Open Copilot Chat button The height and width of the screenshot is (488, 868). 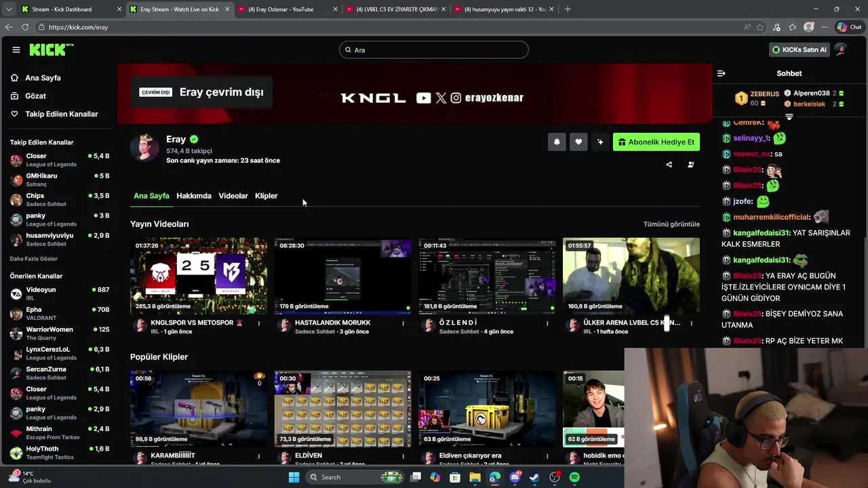[848, 27]
